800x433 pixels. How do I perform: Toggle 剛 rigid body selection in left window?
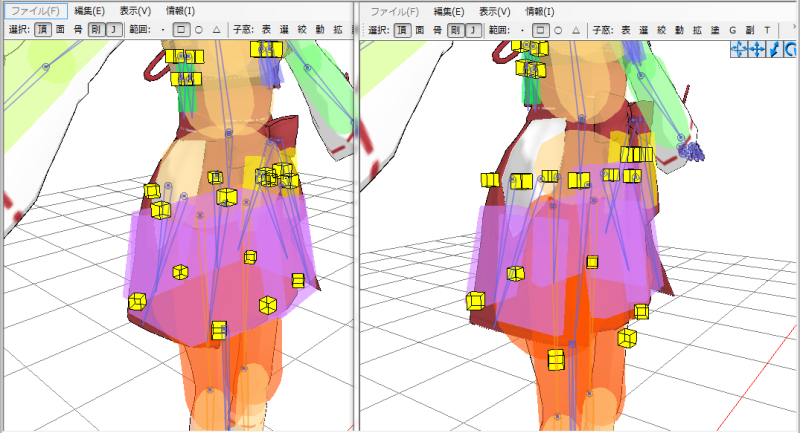coord(96,30)
